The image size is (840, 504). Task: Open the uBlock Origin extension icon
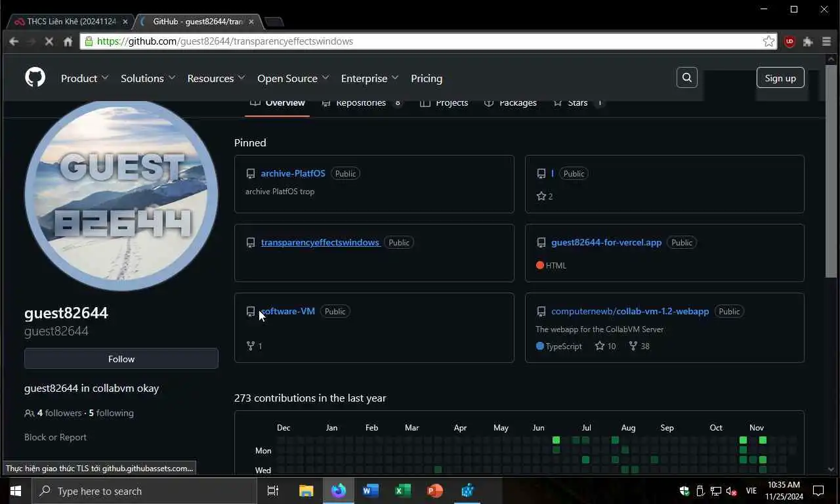789,41
